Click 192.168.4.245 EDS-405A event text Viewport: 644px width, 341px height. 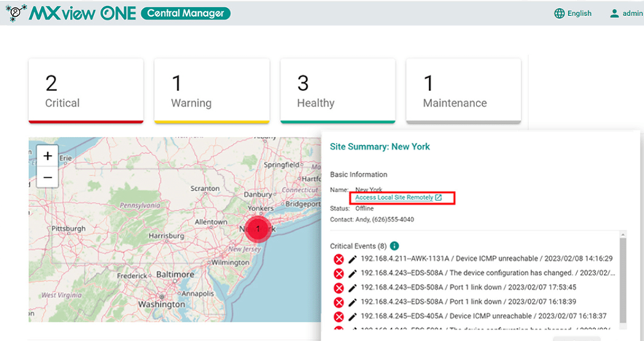point(484,316)
